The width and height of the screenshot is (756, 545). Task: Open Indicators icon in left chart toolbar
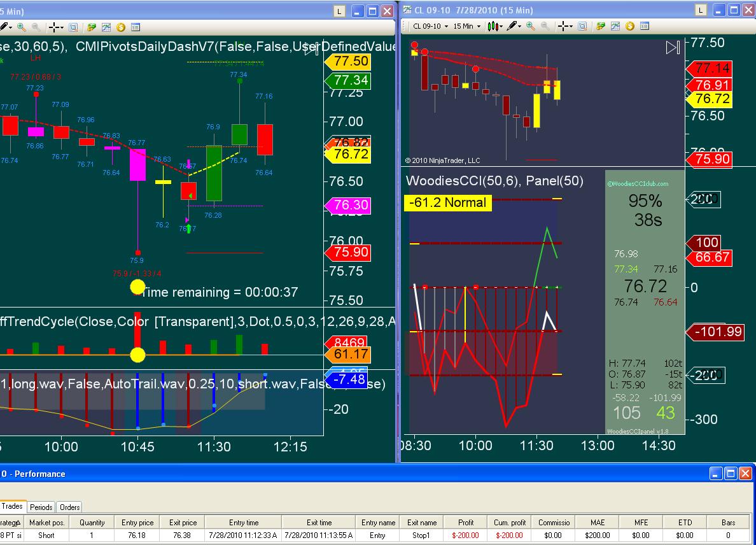click(x=106, y=27)
